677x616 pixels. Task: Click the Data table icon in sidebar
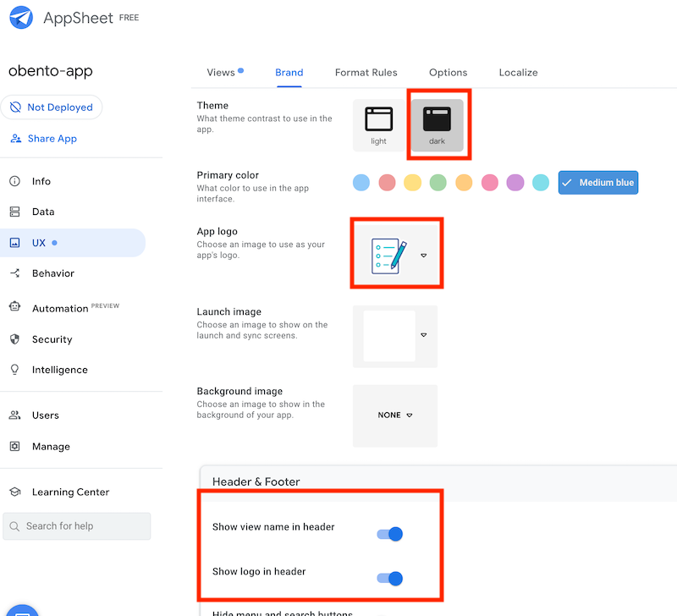click(x=14, y=212)
